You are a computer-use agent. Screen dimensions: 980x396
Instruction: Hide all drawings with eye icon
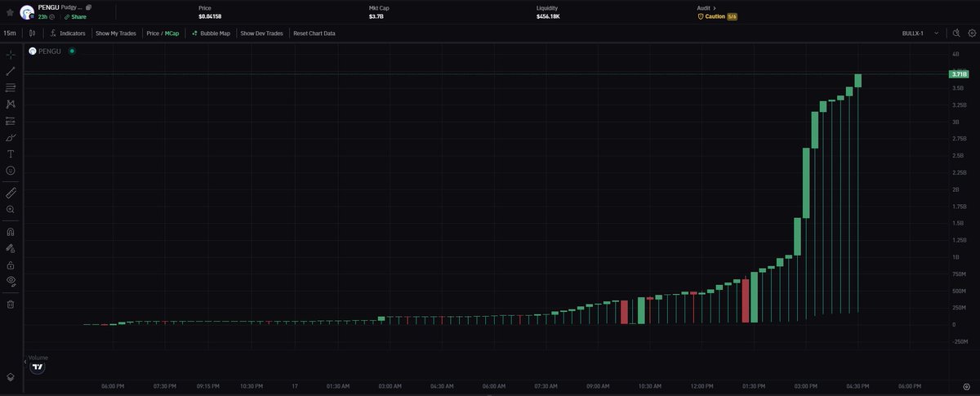click(10, 282)
